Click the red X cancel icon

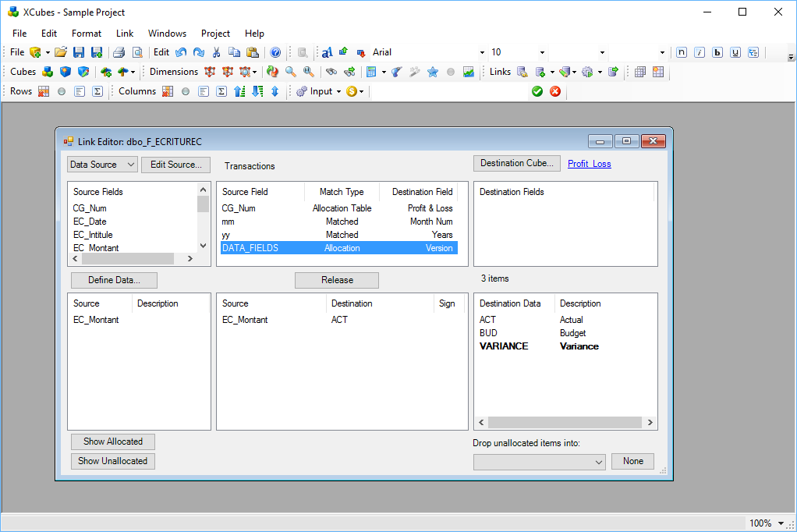click(x=555, y=91)
